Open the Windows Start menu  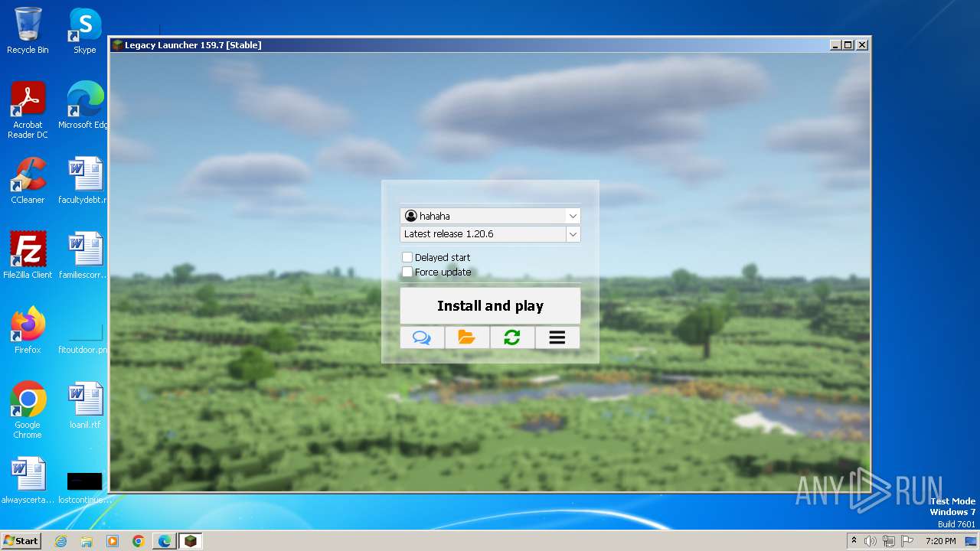21,540
